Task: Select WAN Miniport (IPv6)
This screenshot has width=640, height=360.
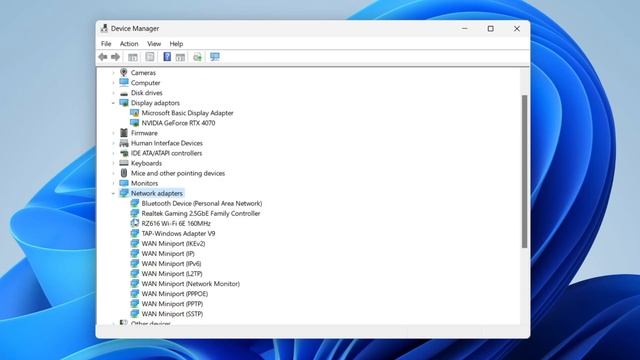Action: click(x=171, y=264)
